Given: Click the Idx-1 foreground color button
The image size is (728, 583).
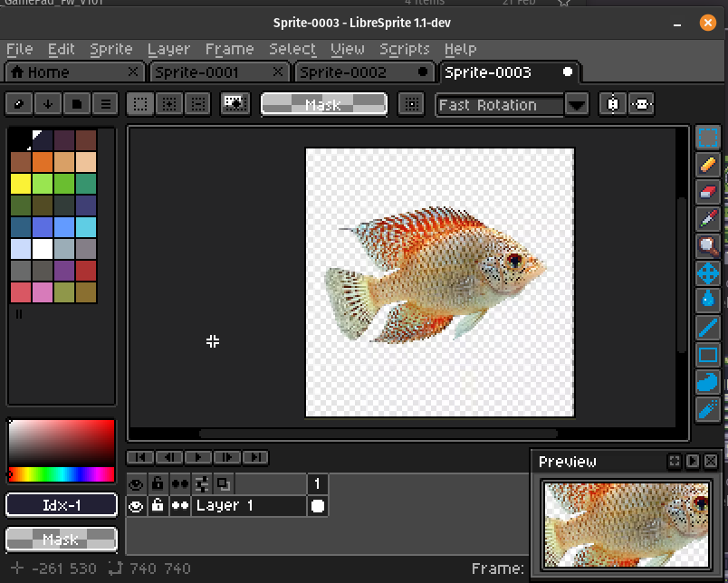Looking at the screenshot, I should [62, 505].
